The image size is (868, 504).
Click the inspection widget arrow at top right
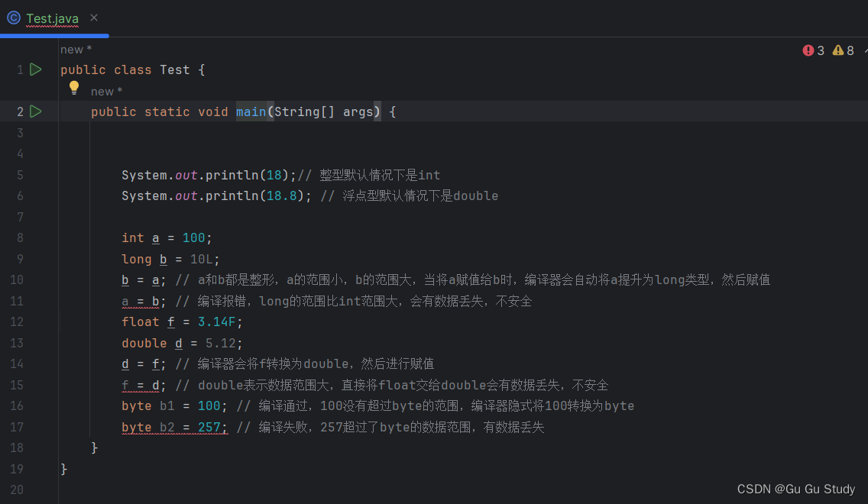(865, 50)
